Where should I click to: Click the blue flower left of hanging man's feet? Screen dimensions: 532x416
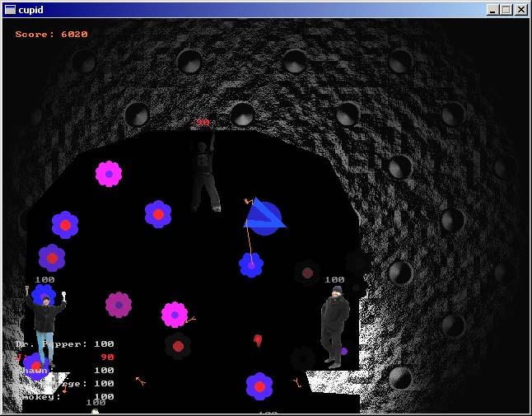click(x=158, y=214)
